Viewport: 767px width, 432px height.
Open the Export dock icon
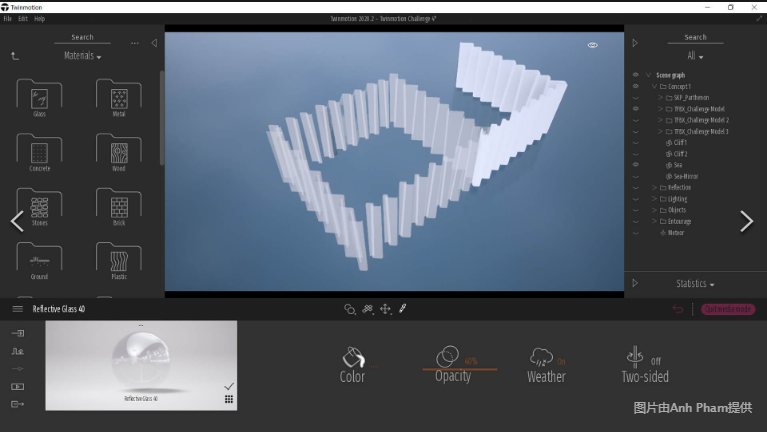click(x=18, y=404)
